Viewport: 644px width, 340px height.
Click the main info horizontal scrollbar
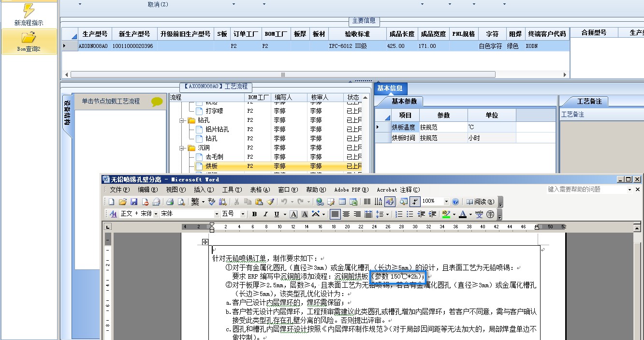283,74
